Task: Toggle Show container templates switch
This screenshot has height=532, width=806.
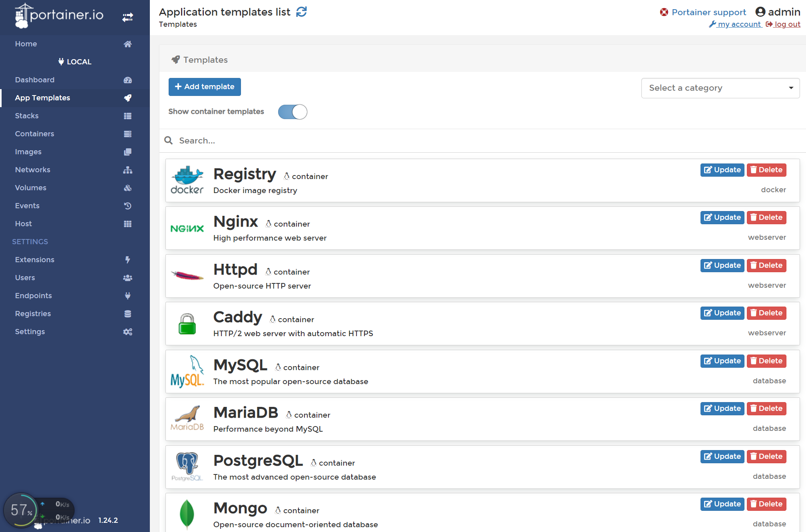Action: point(293,112)
